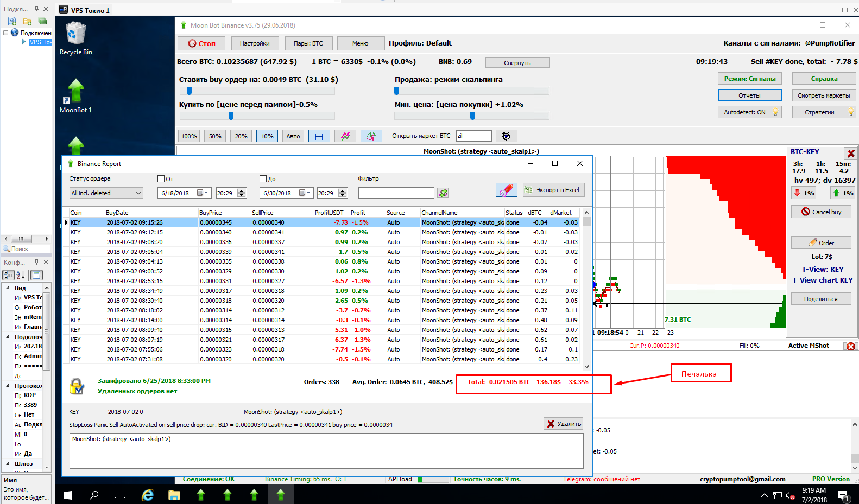859x504 pixels.
Task: Toggle the pink-green chart lines icon
Action: [345, 136]
